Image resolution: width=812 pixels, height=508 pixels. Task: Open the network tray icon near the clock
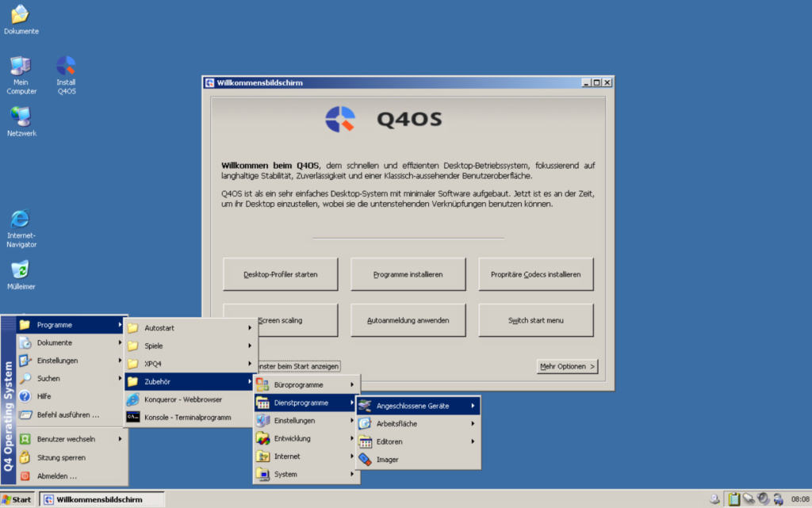[779, 498]
